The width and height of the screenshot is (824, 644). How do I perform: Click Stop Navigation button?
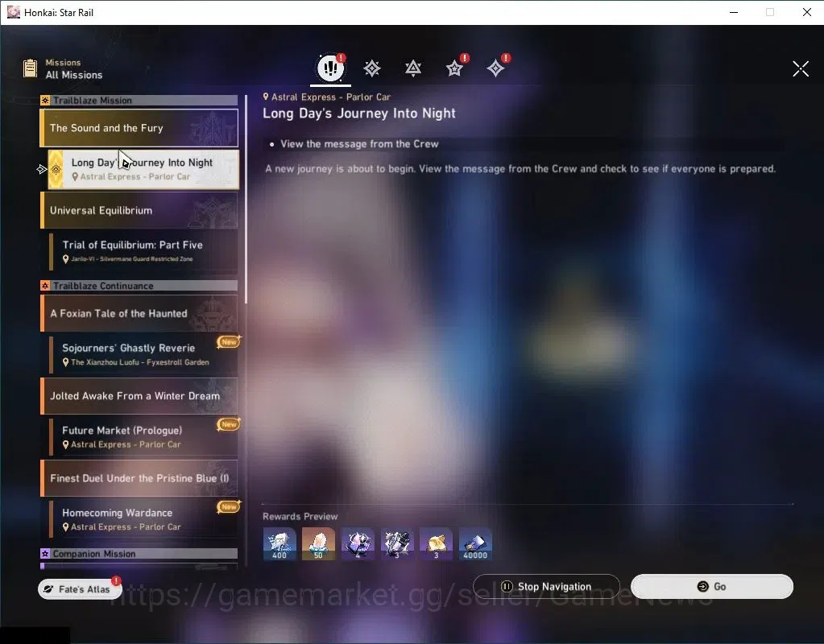click(547, 586)
